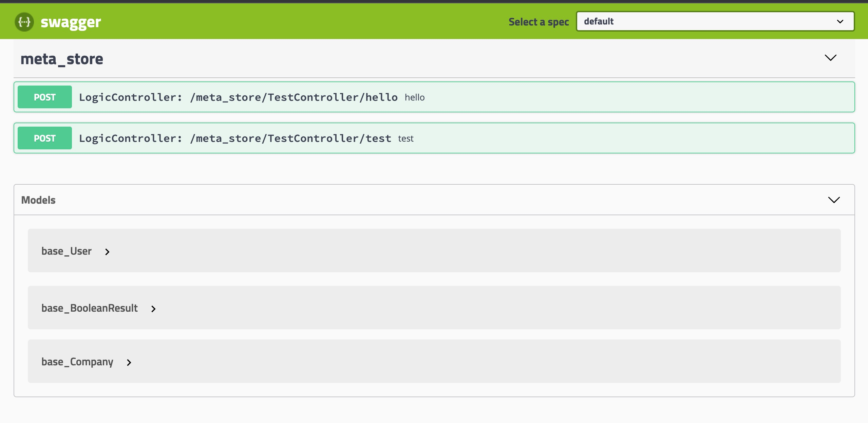Image resolution: width=868 pixels, height=423 pixels.
Task: Click the meta_store tag heading
Action: click(62, 59)
